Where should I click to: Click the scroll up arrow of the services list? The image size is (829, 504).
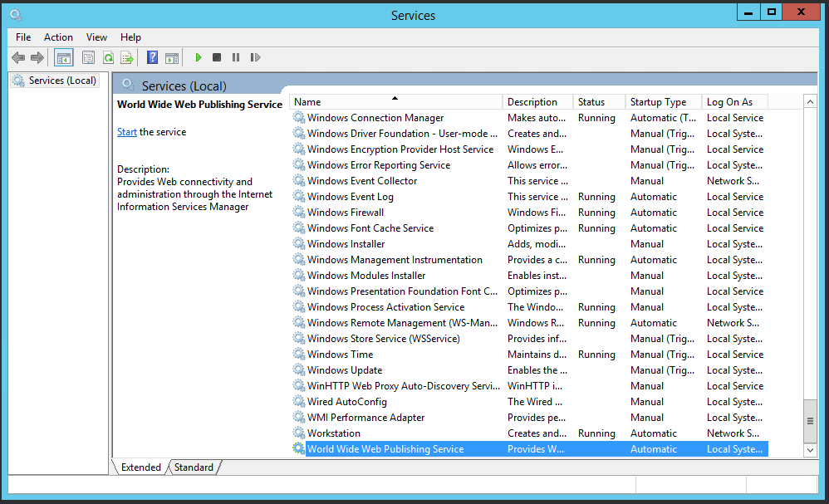coord(810,102)
